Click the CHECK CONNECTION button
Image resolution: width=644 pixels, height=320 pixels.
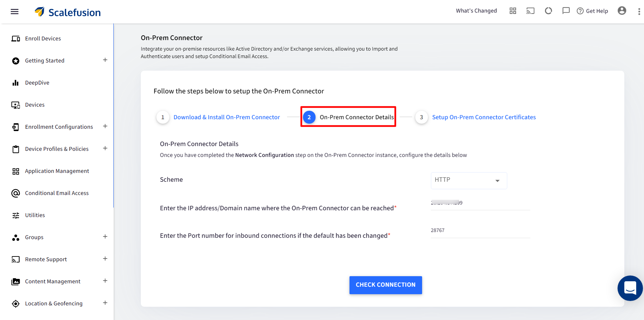pos(385,285)
